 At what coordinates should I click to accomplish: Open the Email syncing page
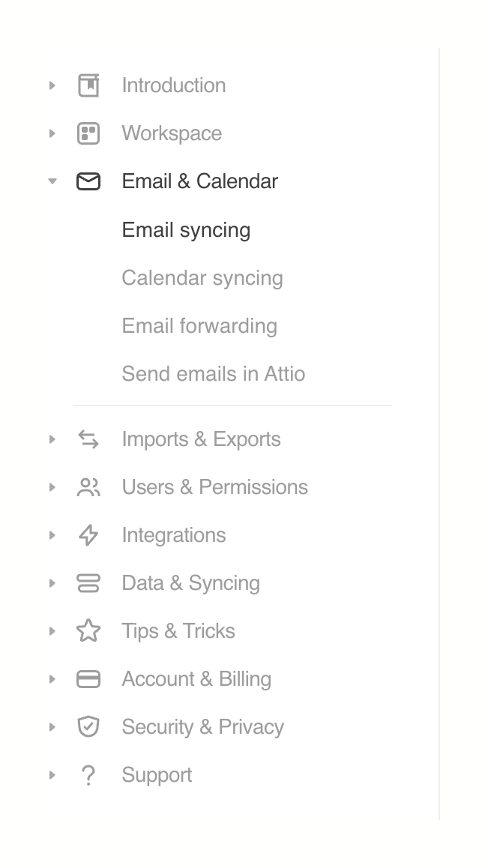(186, 229)
